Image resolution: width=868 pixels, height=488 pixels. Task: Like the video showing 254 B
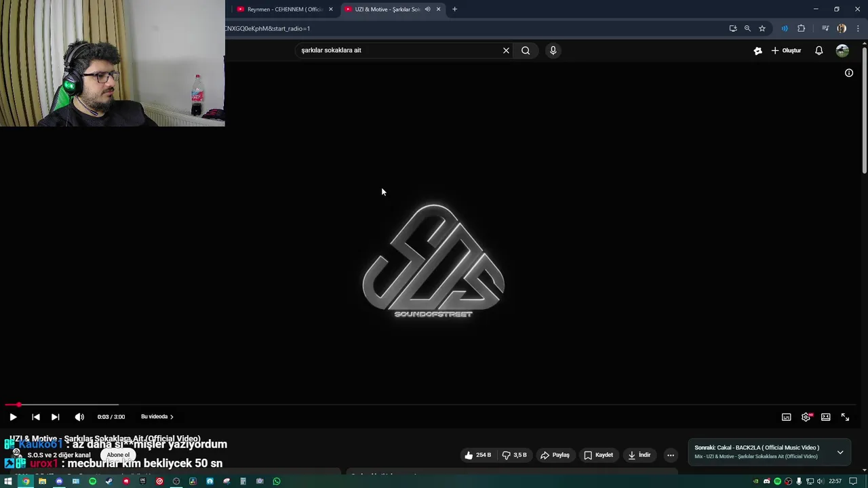coord(478,455)
